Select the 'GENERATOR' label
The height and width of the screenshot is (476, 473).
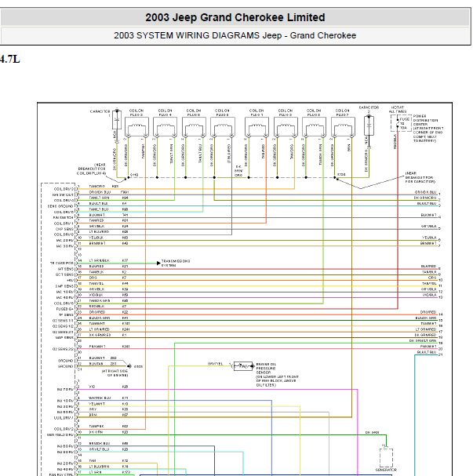pyautogui.click(x=386, y=470)
